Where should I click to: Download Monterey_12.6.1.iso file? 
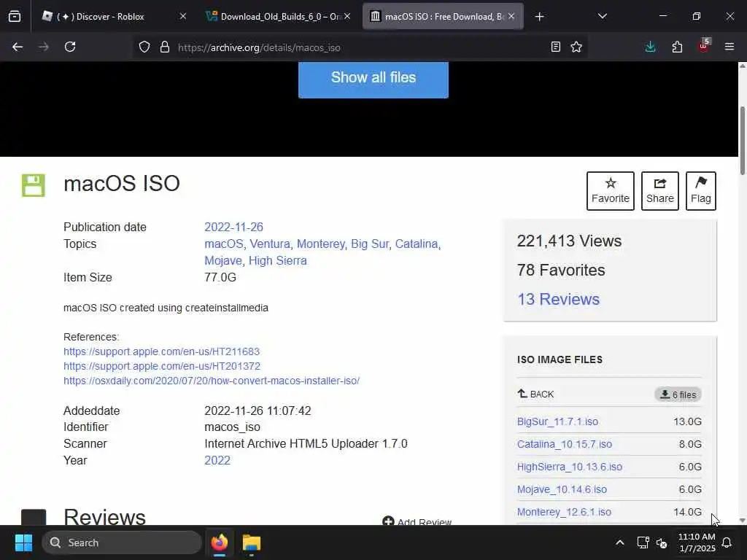click(564, 512)
